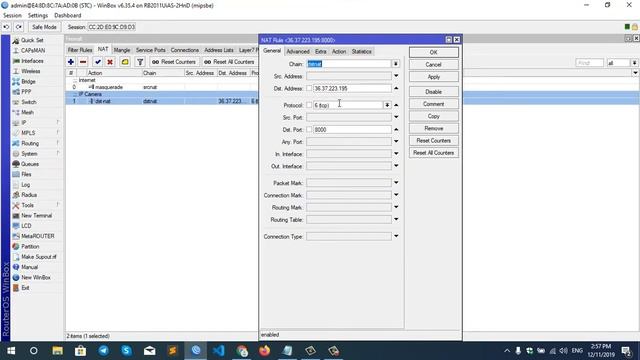640x360 pixels.
Task: Toggle the Dst. Port invert checkbox
Action: (x=309, y=129)
